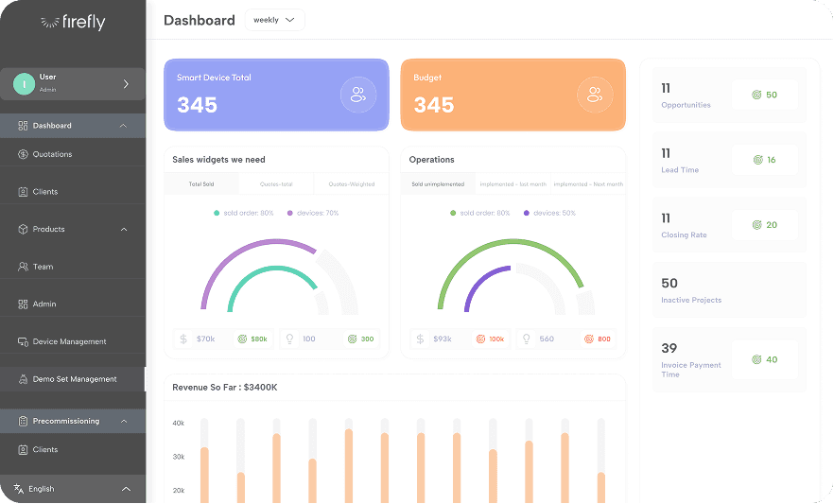This screenshot has height=504, width=834.
Task: Switch to the Quotes-total tab
Action: click(276, 184)
